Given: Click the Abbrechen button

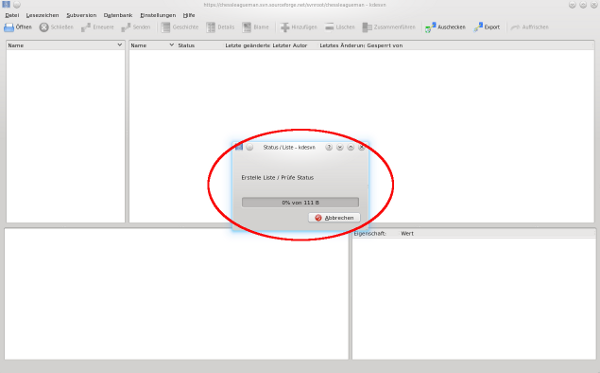Looking at the screenshot, I should 334,218.
